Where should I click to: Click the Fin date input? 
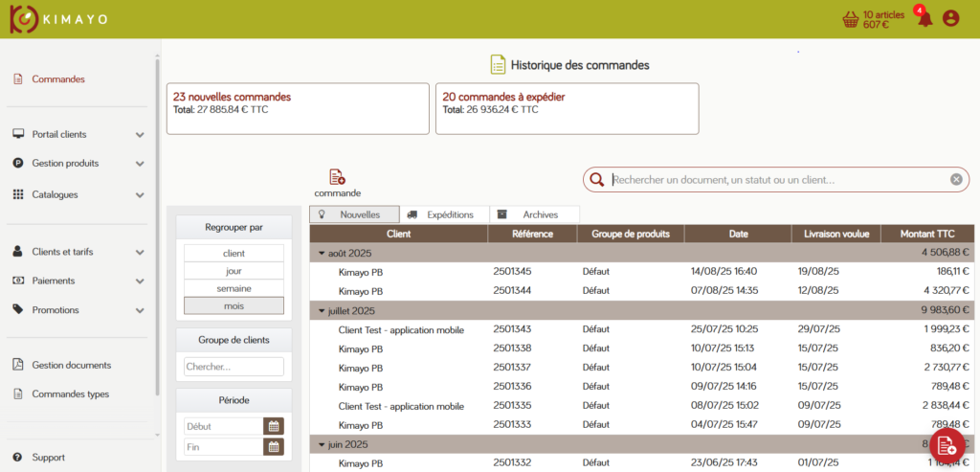(224, 447)
